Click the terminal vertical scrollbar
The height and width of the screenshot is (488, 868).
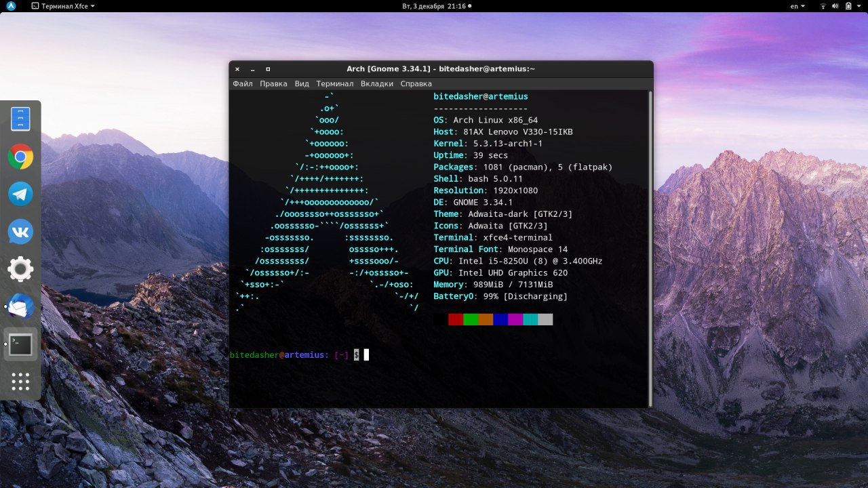tap(650, 248)
